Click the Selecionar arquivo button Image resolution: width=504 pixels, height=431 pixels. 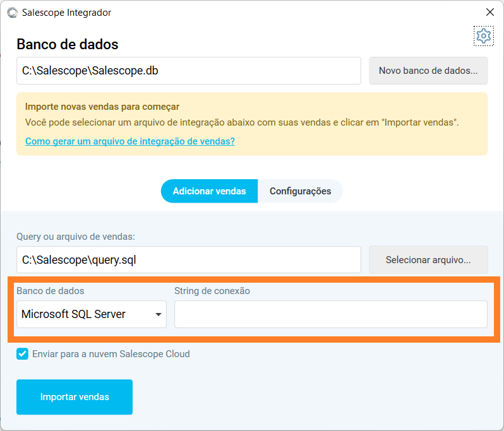428,260
